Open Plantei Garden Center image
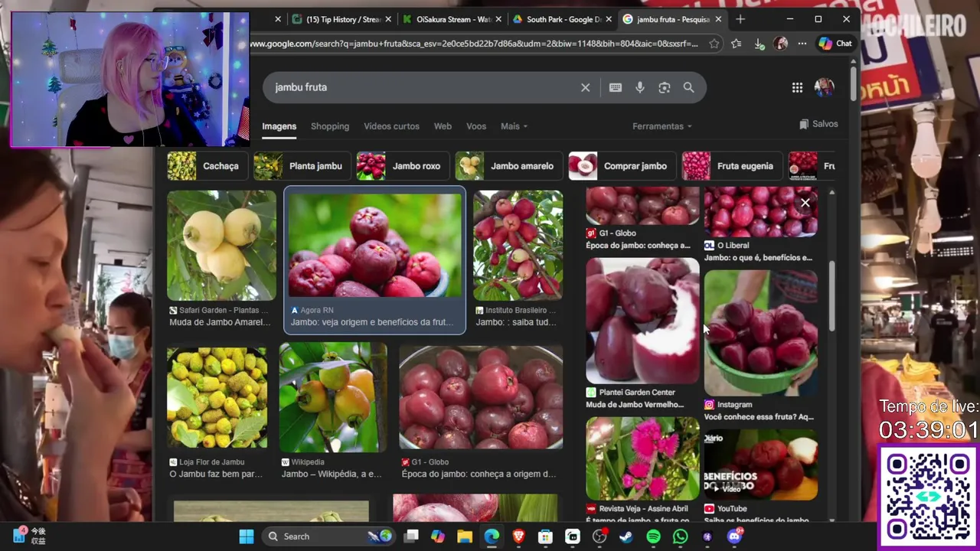Image resolution: width=980 pixels, height=551 pixels. pos(642,321)
